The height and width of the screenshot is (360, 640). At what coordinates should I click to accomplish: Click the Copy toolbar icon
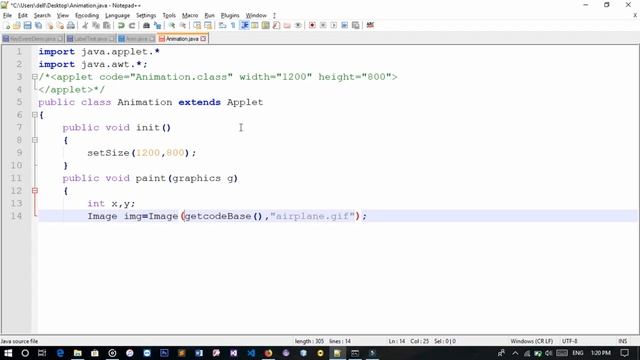tap(96, 25)
